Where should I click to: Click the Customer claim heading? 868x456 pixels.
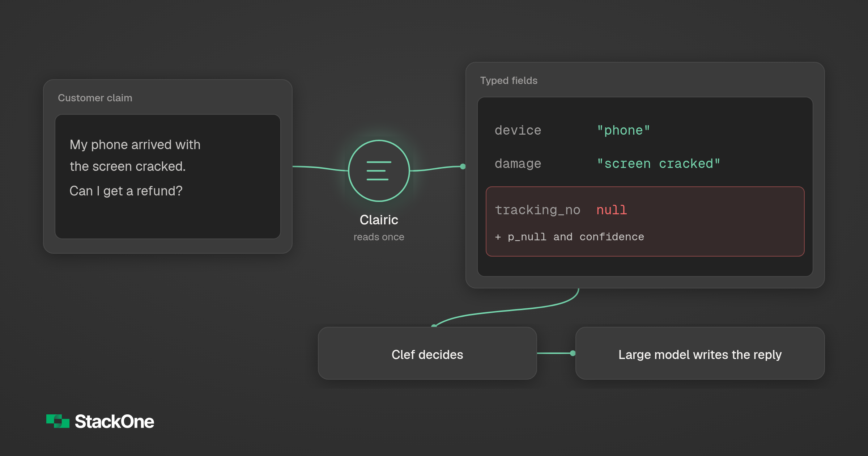[95, 98]
